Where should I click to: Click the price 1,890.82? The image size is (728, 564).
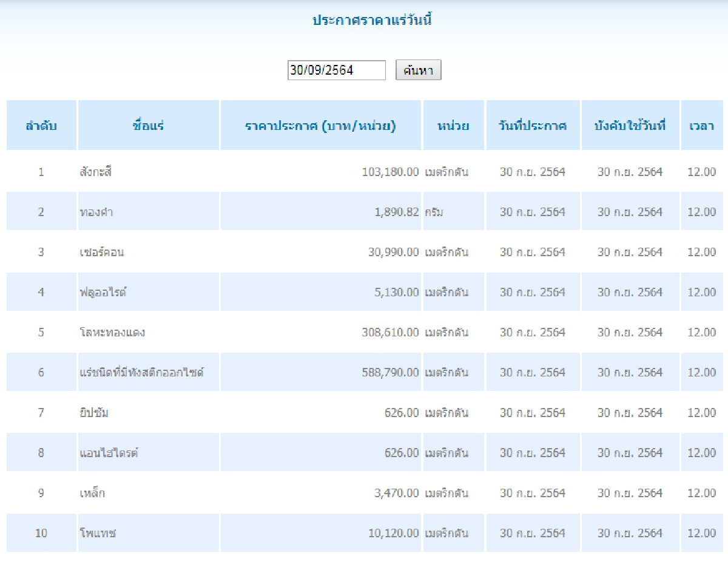click(397, 212)
